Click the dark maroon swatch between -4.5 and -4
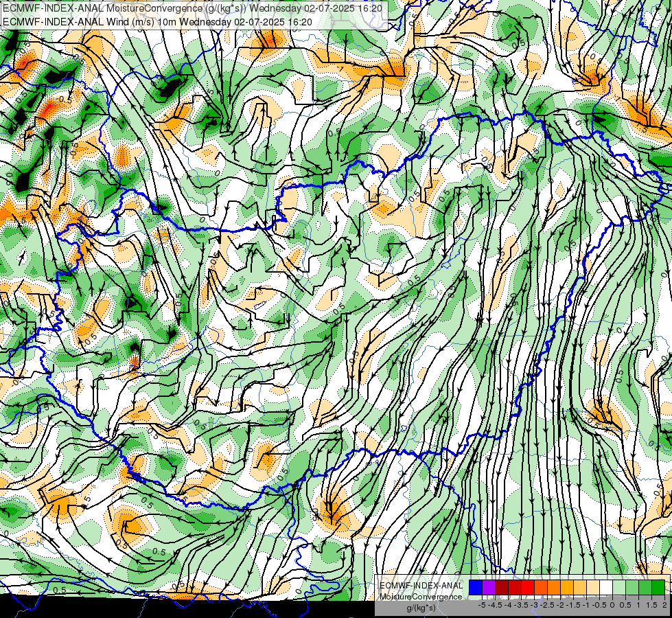This screenshot has height=618, width=672. pos(502,588)
